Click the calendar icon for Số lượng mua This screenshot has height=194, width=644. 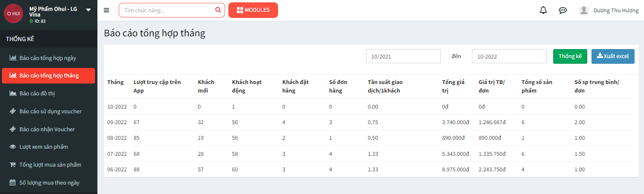click(x=13, y=183)
